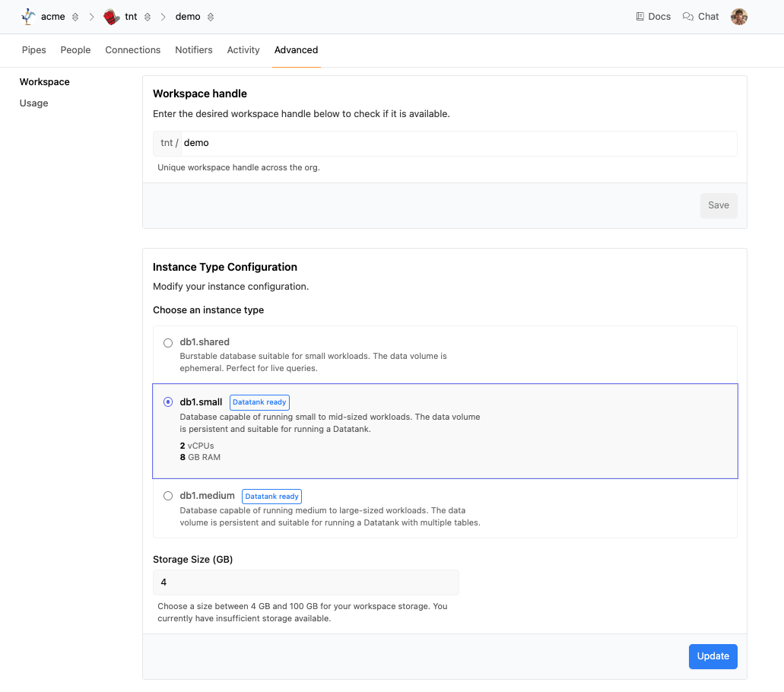Screen dimensions: 784x692
Task: Focus the Storage Size input field
Action: (306, 582)
